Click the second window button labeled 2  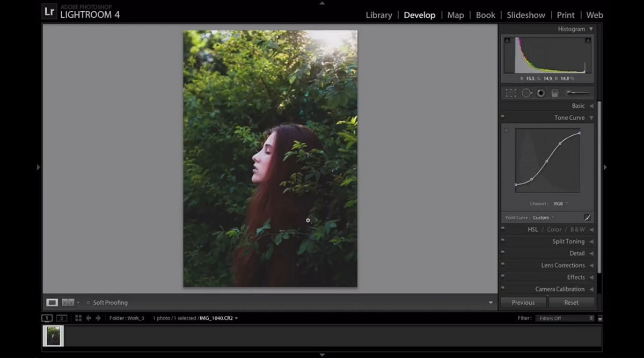[62, 318]
